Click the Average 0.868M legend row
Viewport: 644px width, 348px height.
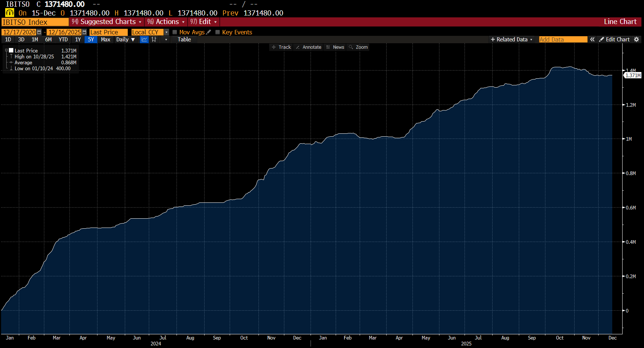(42, 62)
